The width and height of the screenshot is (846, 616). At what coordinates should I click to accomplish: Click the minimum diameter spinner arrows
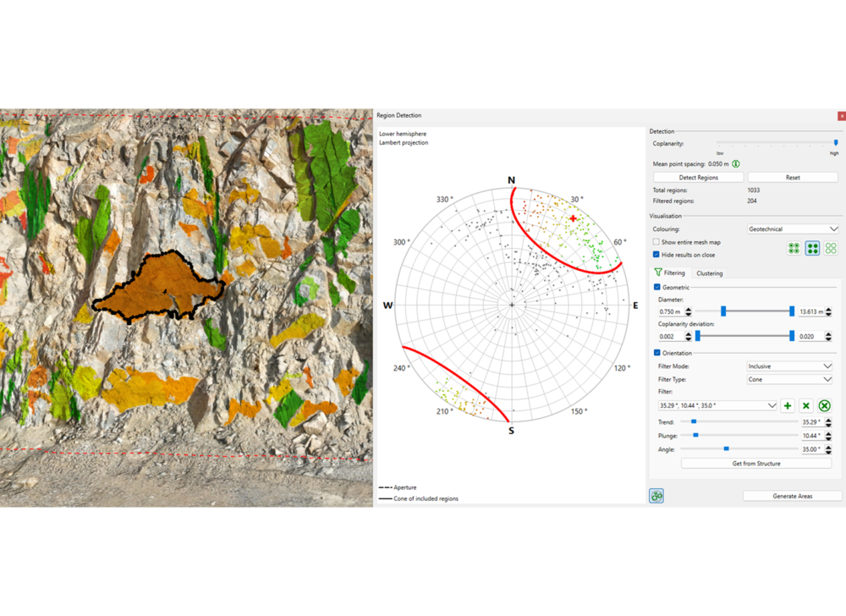pos(688,311)
